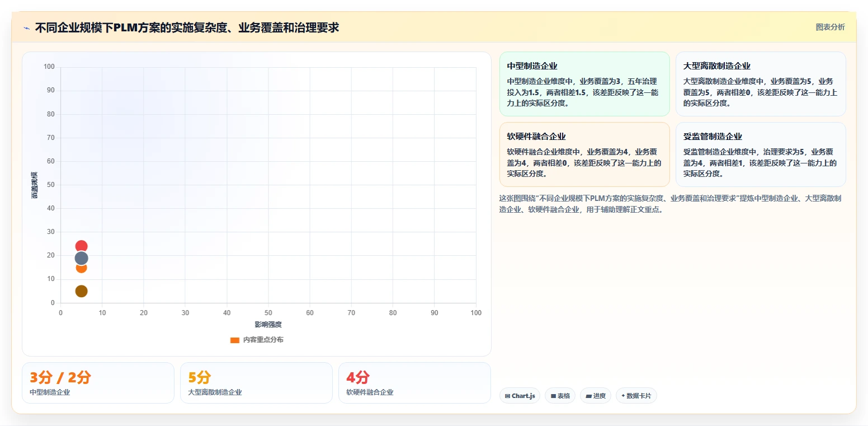The image size is (868, 426).
Task: Toggle the 内容重点分布 legend entry
Action: tap(257, 340)
